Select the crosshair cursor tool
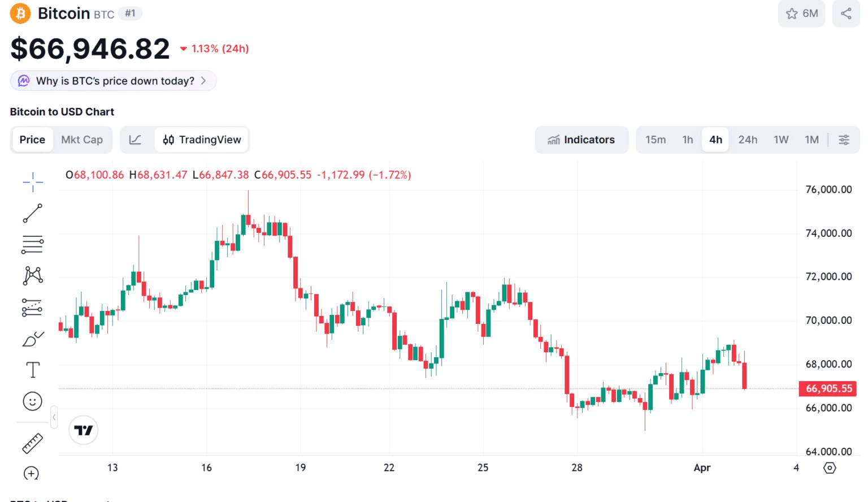Viewport: 868px width, 502px height. [x=33, y=182]
